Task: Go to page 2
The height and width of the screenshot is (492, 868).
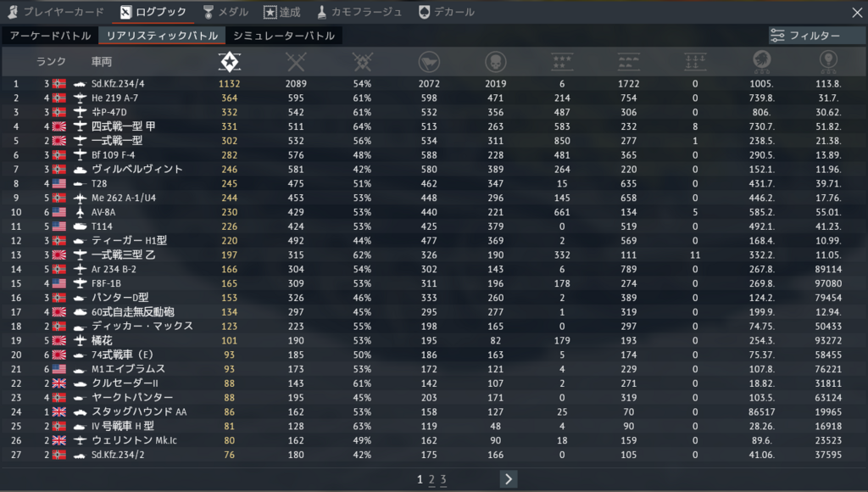Action: 431,479
